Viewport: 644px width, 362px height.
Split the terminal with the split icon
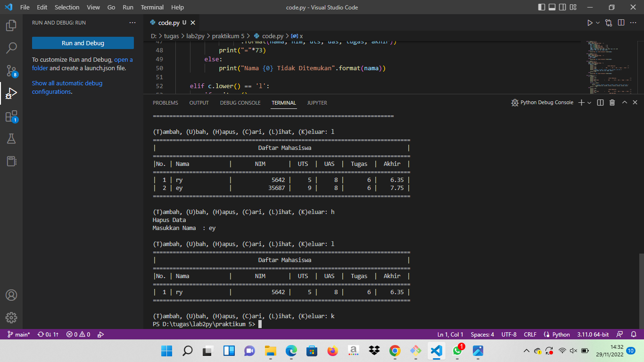(x=599, y=102)
